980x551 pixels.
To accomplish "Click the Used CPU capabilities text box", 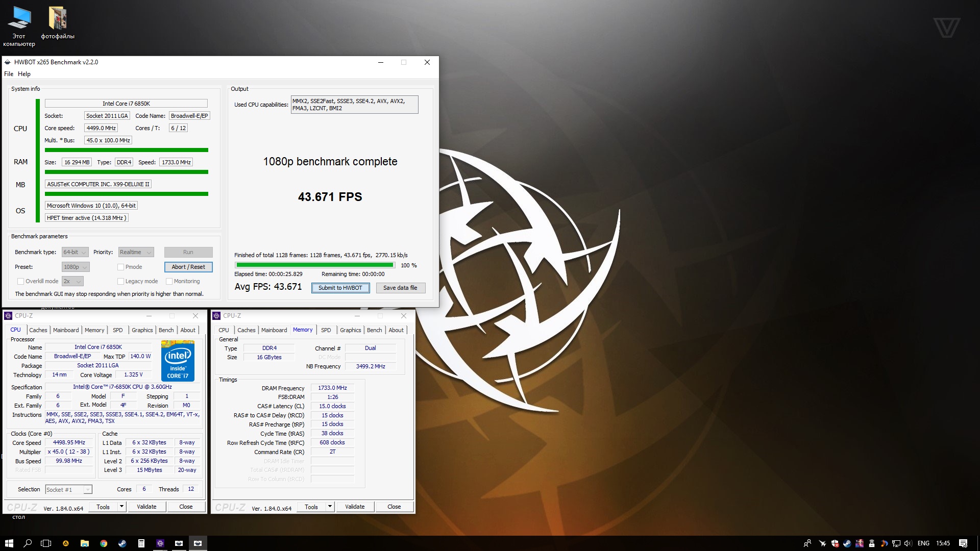I will pos(354,105).
